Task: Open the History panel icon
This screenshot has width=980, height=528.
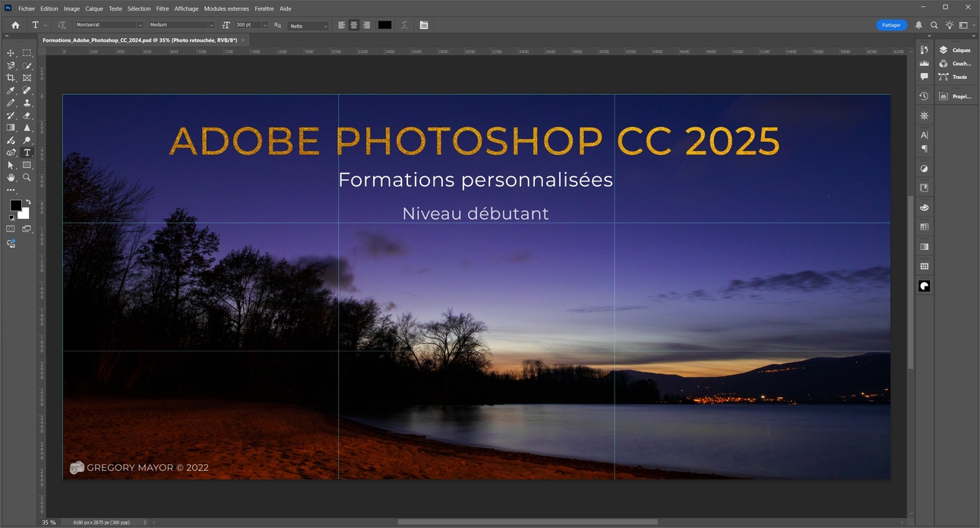Action: point(924,96)
